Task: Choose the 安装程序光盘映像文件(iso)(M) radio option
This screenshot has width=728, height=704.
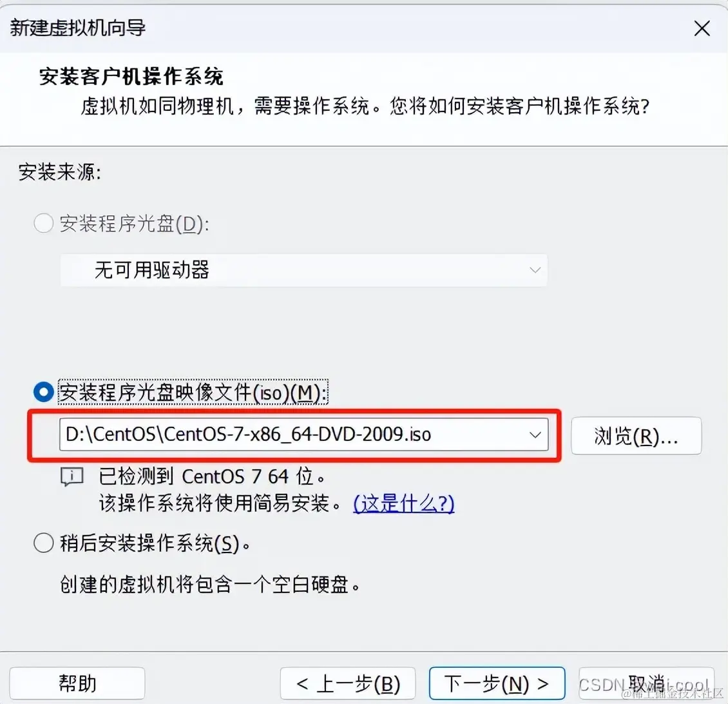Action: 44,392
